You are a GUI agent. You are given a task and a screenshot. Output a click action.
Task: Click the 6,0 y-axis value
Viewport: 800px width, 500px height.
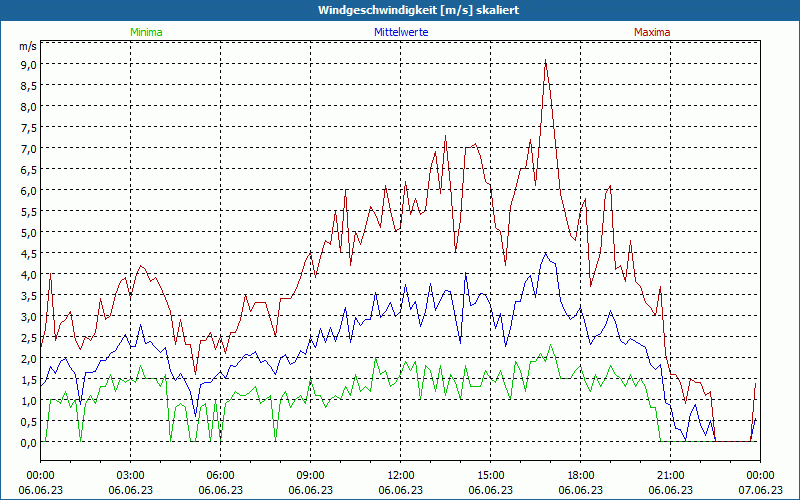[x=28, y=191]
